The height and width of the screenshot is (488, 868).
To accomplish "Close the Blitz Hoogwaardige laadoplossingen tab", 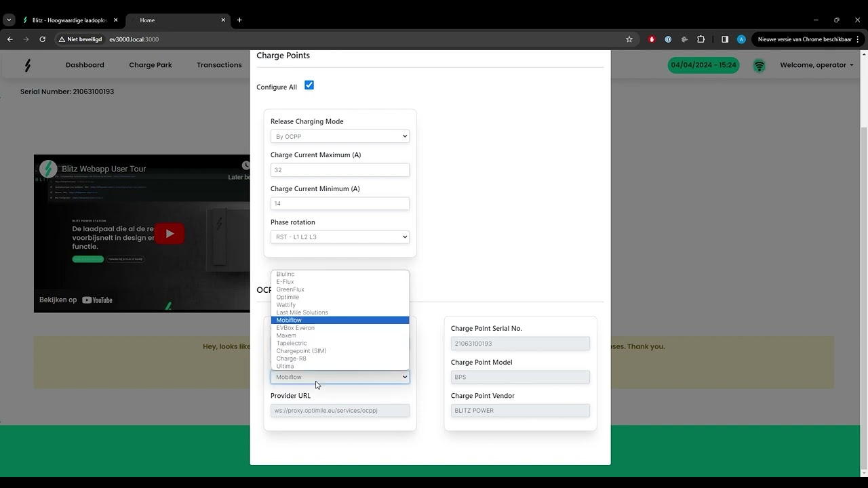I will pos(115,20).
